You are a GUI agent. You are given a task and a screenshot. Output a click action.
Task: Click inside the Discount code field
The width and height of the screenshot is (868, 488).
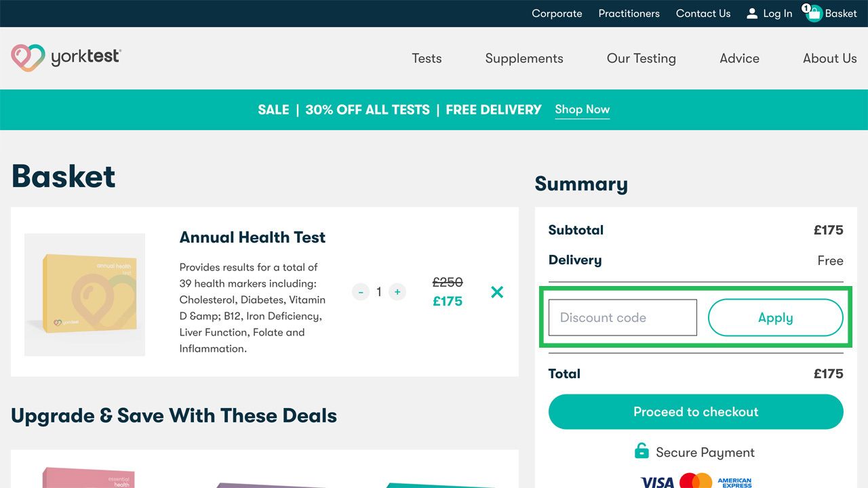[x=621, y=317]
